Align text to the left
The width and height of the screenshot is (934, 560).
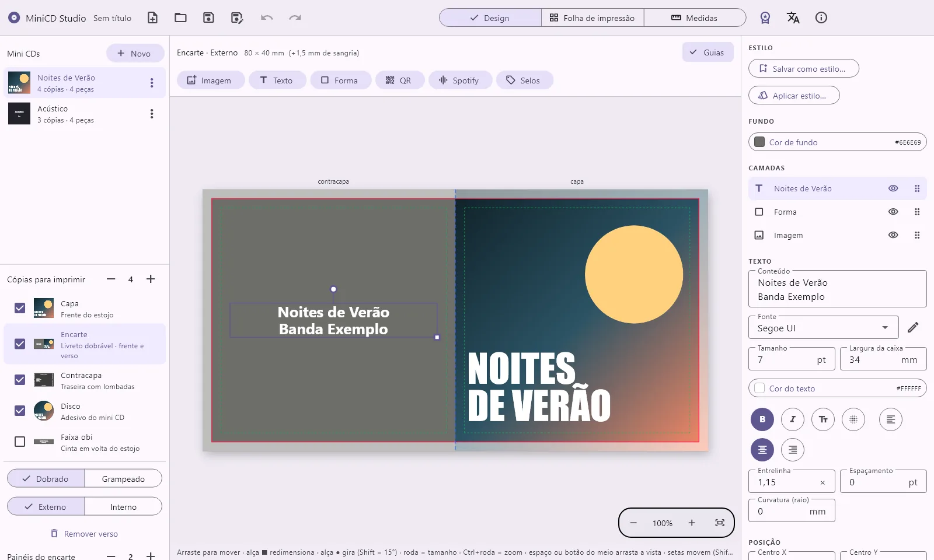coord(891,419)
